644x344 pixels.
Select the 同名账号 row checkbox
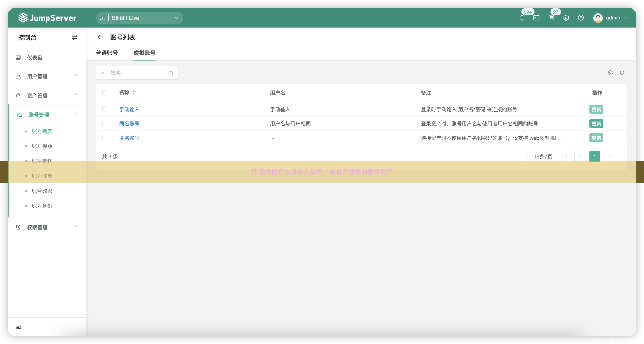click(x=105, y=123)
